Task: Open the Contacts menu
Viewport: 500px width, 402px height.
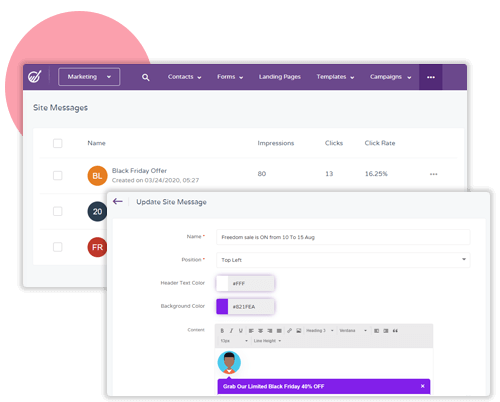Action: (184, 77)
